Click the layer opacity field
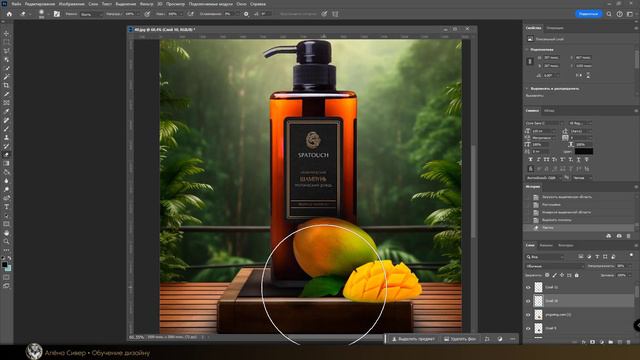640x360 pixels. point(622,266)
